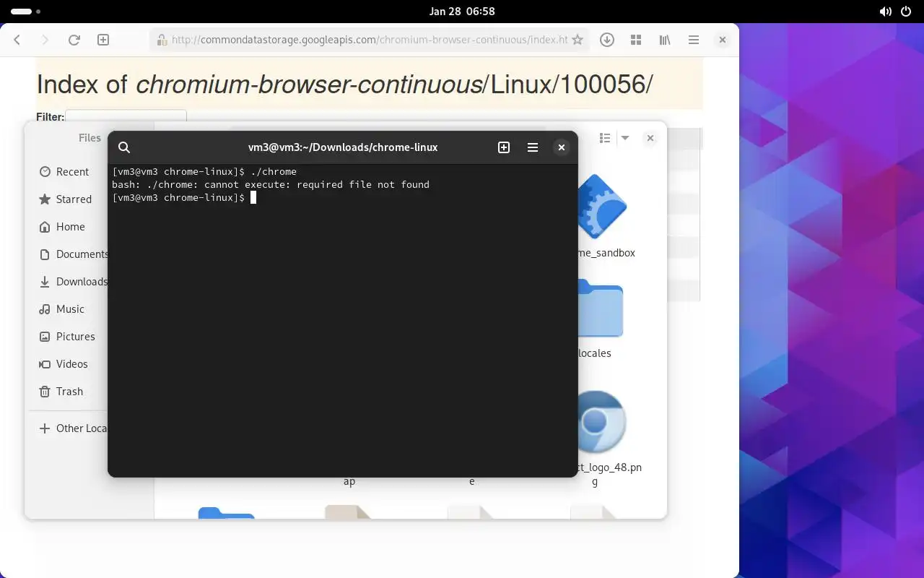This screenshot has height=578, width=924.
Task: Open a new tab in the terminal
Action: 504,147
